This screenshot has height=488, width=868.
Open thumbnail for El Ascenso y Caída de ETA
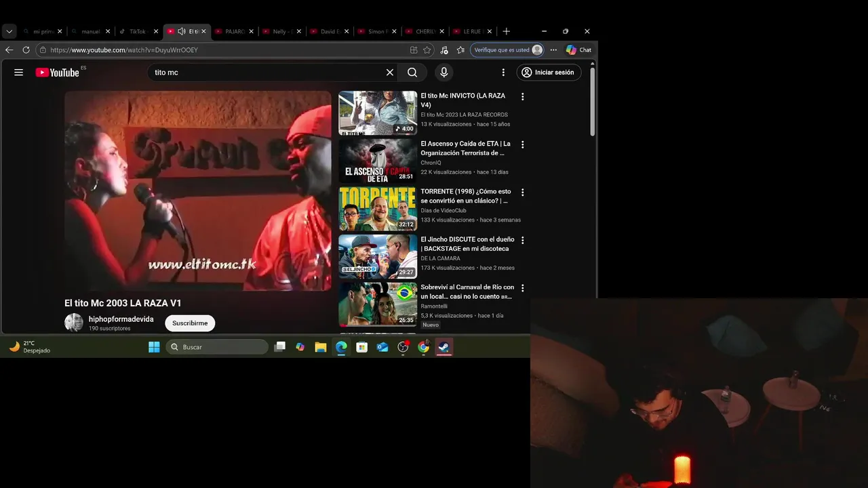(378, 161)
